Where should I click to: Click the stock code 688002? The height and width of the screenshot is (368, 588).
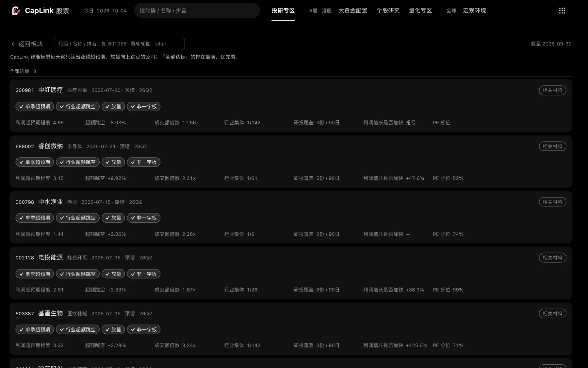(25, 147)
